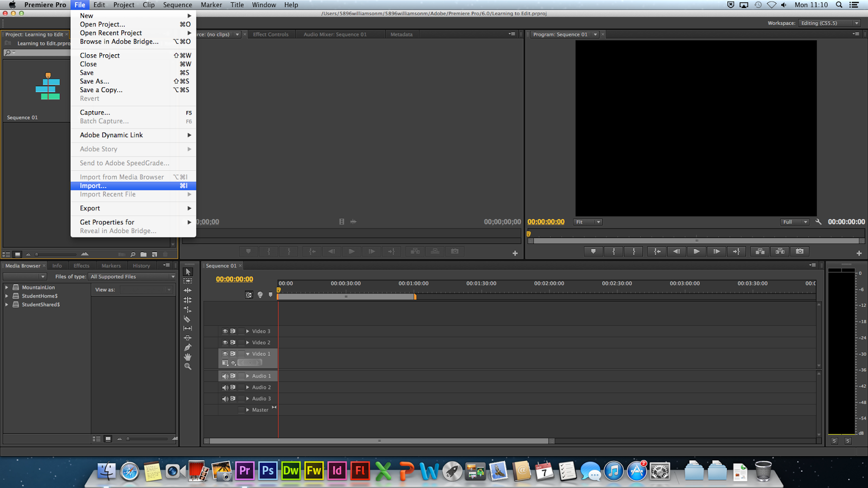
Task: Select the Ripple Edit tool
Action: tap(188, 291)
